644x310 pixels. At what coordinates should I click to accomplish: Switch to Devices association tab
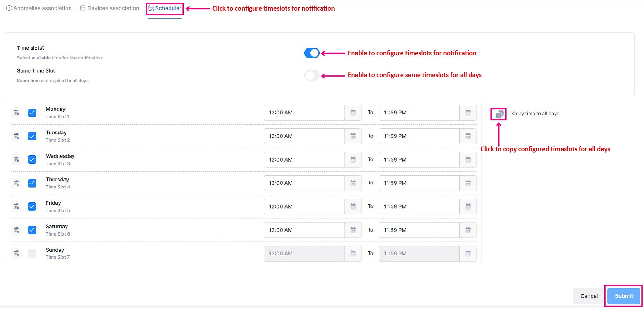pyautogui.click(x=110, y=8)
